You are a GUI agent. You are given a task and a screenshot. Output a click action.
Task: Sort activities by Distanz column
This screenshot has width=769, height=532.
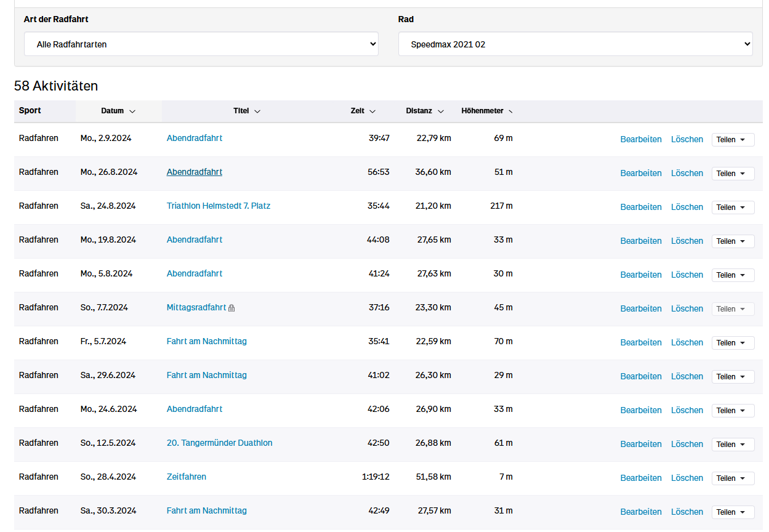(x=424, y=111)
